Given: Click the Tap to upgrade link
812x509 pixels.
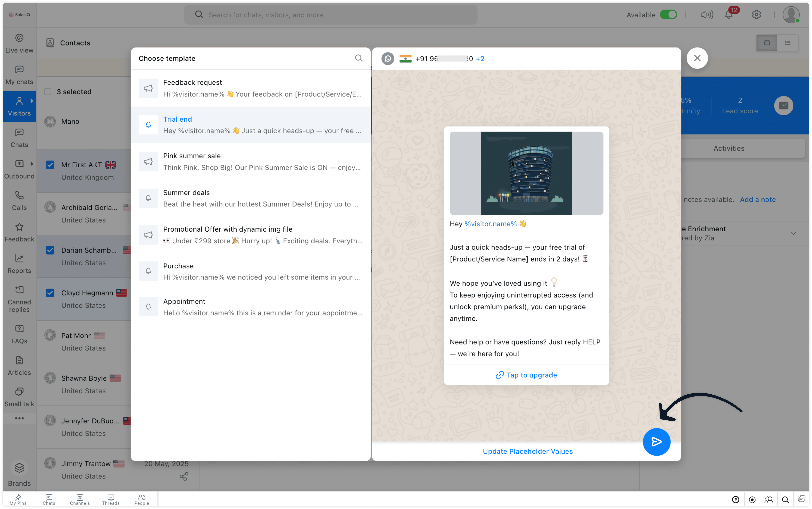Looking at the screenshot, I should click(x=527, y=375).
